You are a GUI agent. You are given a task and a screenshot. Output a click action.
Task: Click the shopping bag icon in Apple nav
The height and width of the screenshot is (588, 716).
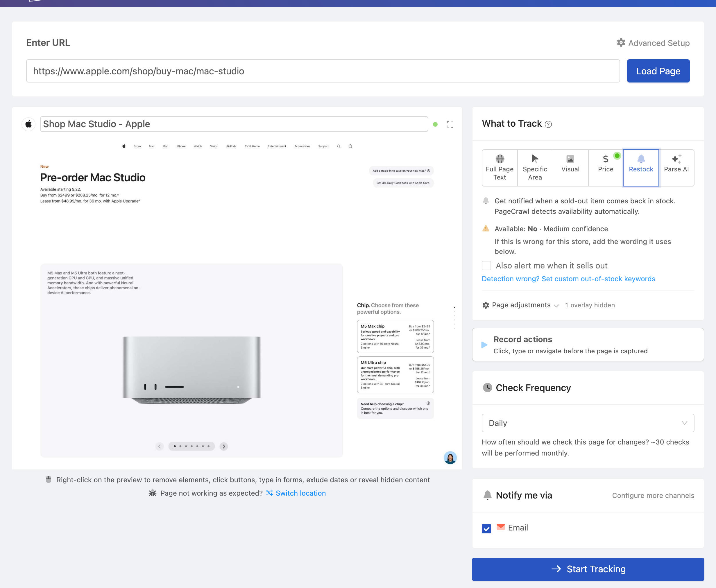[350, 146]
